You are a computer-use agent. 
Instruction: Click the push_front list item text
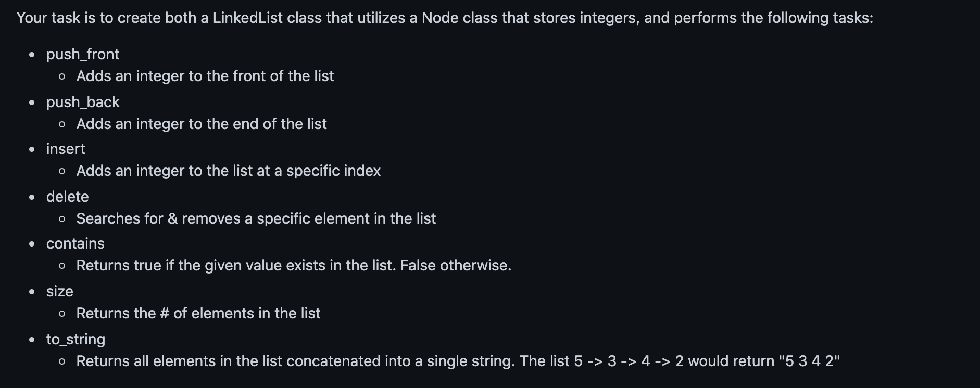click(83, 55)
